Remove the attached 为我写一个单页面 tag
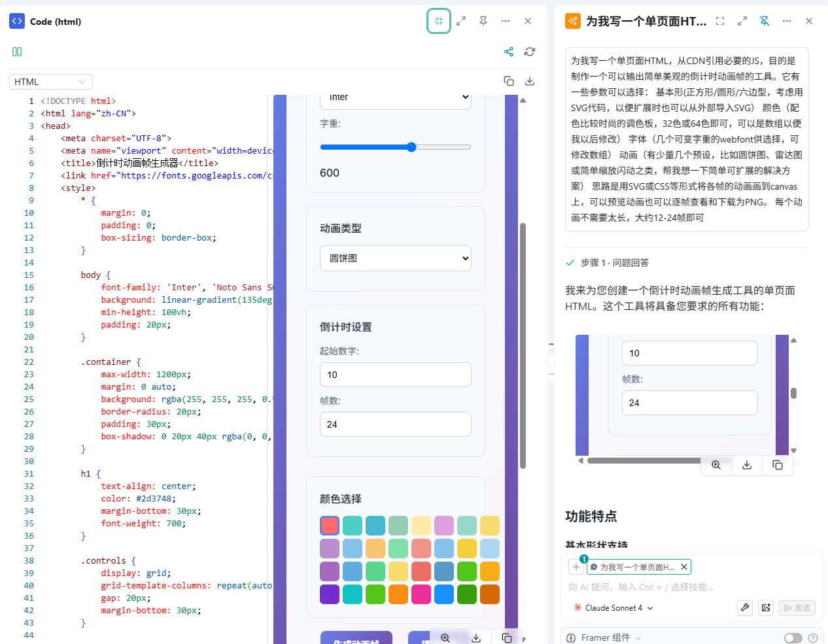Screen dimensions: 828x644 683,567
